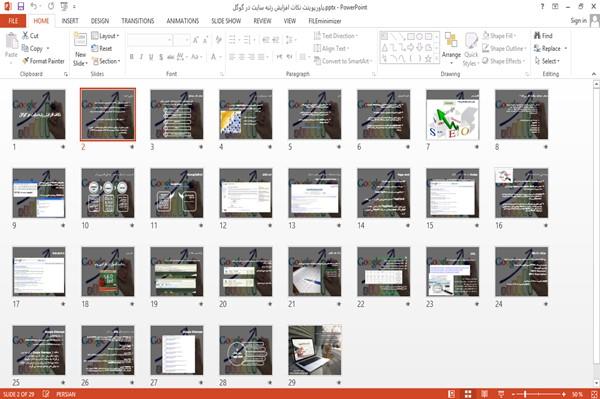600x399 pixels.
Task: Switch to the TRANSITIONS tab
Action: pos(138,21)
